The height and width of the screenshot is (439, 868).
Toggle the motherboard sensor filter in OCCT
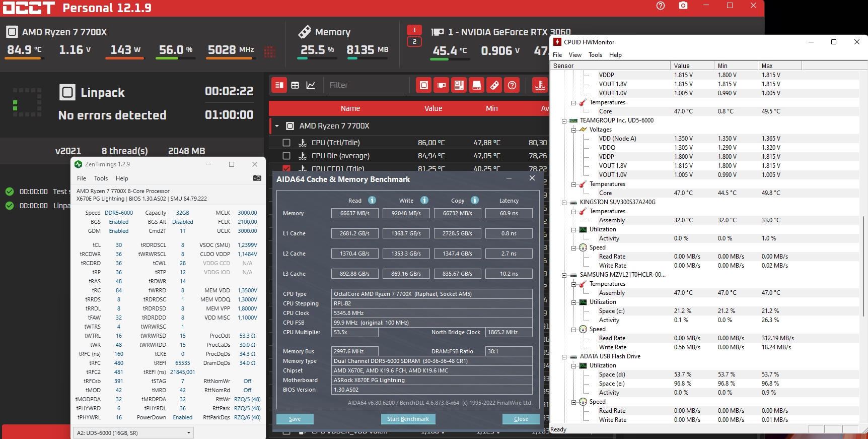tap(459, 85)
